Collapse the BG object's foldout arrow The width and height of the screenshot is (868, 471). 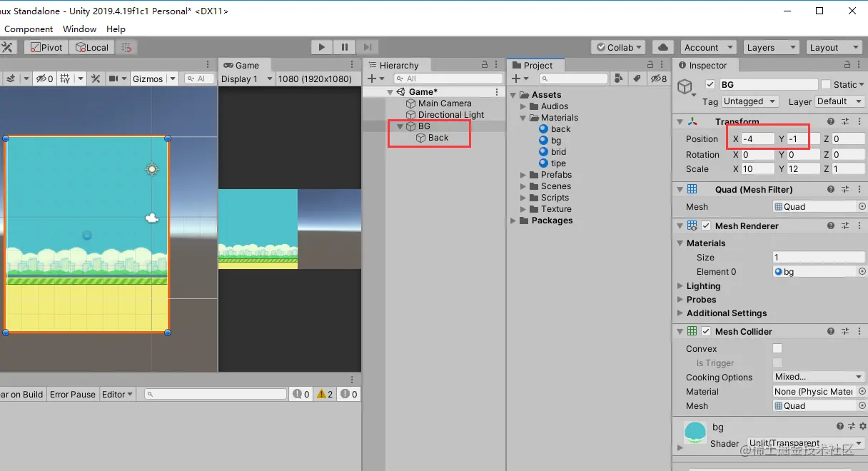pyautogui.click(x=400, y=126)
